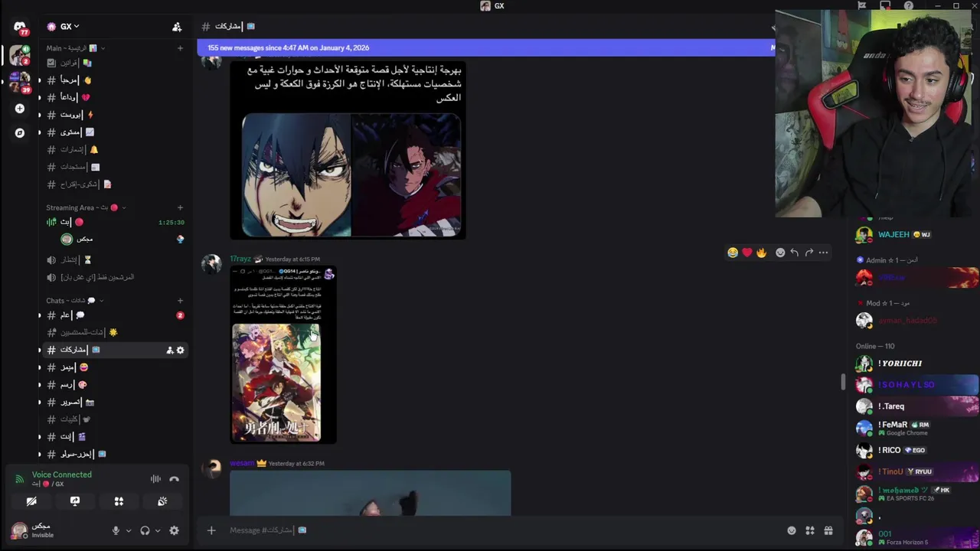Open Discord direct messages home icon
The image size is (980, 551).
[x=20, y=27]
